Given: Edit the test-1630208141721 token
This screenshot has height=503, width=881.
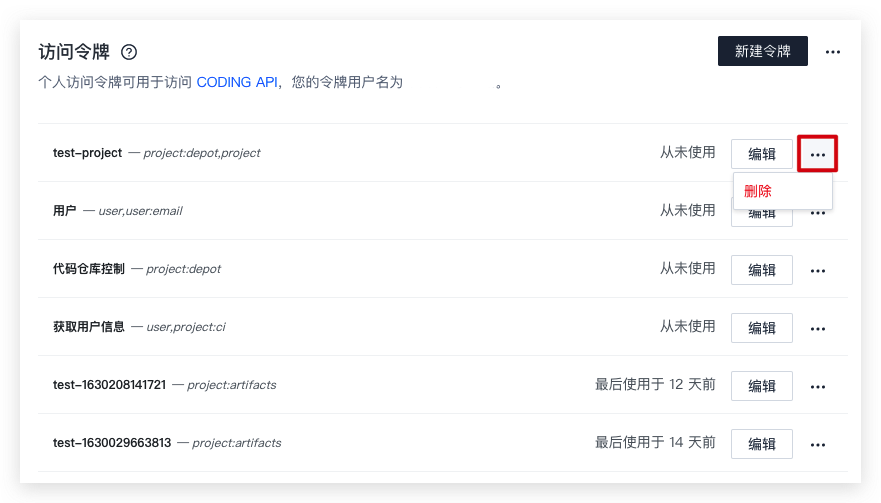Looking at the screenshot, I should tap(761, 386).
